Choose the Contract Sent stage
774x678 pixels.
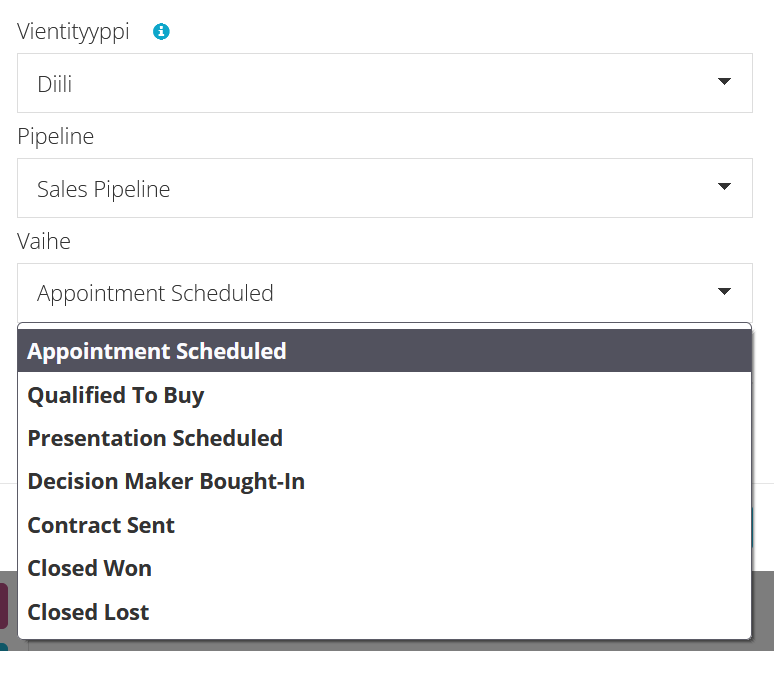coord(385,525)
